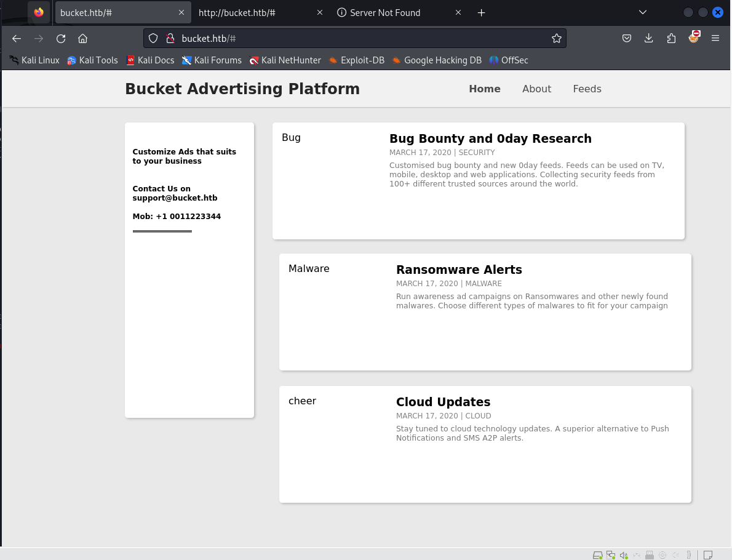Open the Kali NetHunter bookmark

(285, 60)
